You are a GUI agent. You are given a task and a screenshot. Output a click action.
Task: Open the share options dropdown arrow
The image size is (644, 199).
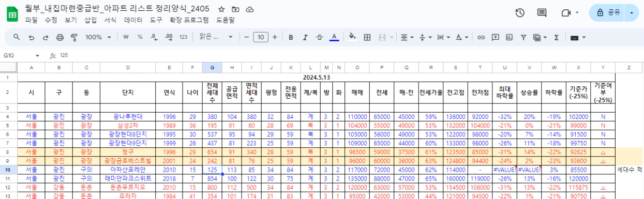tap(632, 13)
